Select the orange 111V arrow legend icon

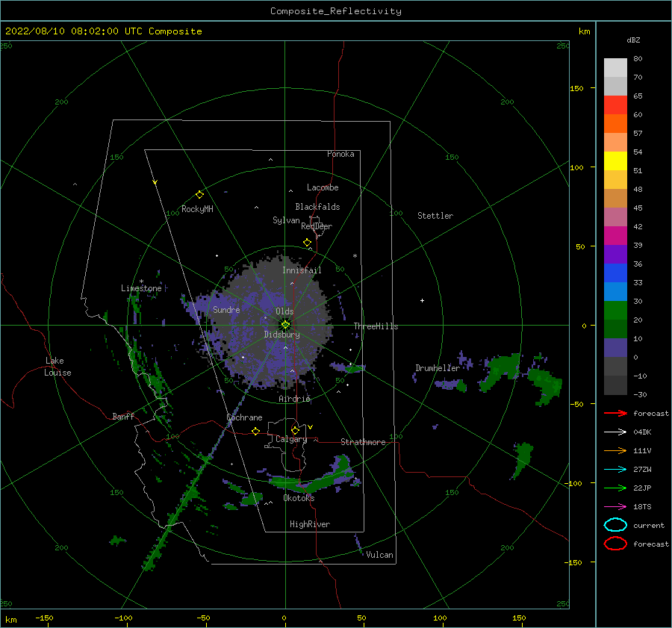coord(615,450)
